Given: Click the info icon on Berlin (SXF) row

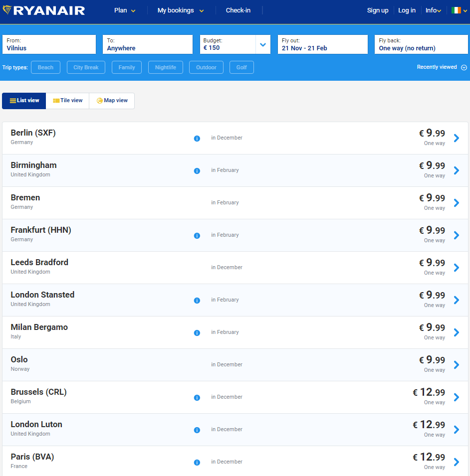Looking at the screenshot, I should (197, 139).
